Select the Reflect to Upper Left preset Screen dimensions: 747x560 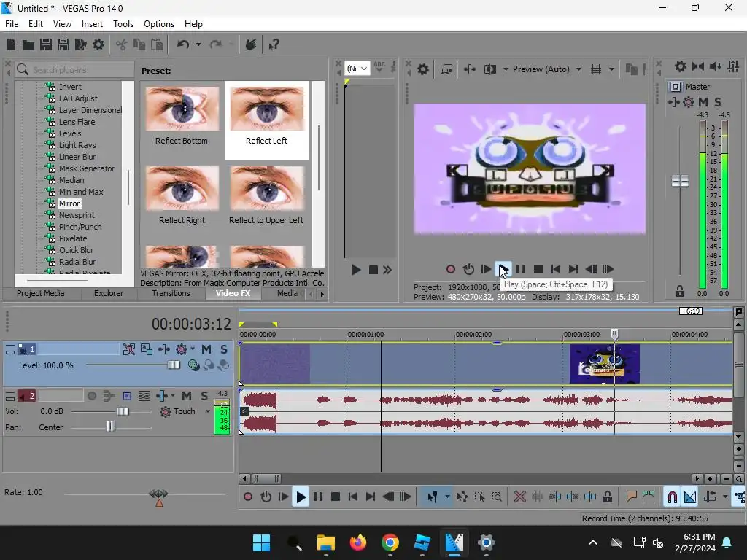click(x=266, y=195)
